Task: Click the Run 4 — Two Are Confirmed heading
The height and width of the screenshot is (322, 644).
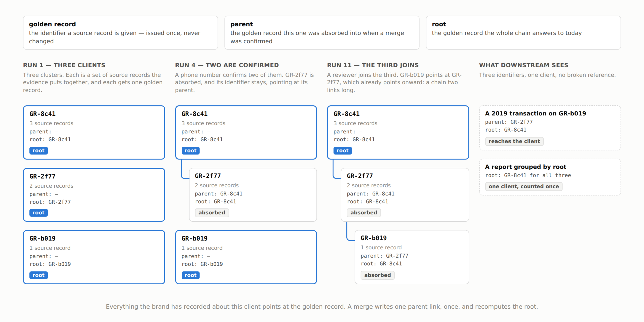Action: 227,65
